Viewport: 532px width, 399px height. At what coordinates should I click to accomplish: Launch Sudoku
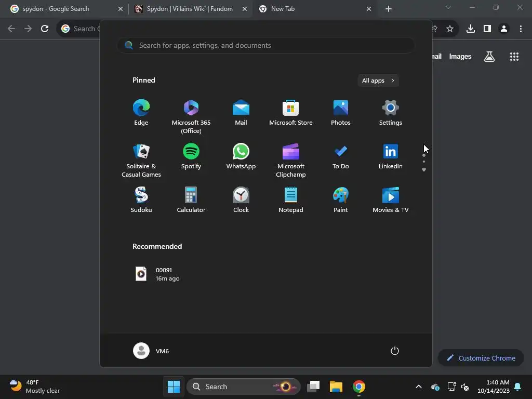[x=141, y=200]
